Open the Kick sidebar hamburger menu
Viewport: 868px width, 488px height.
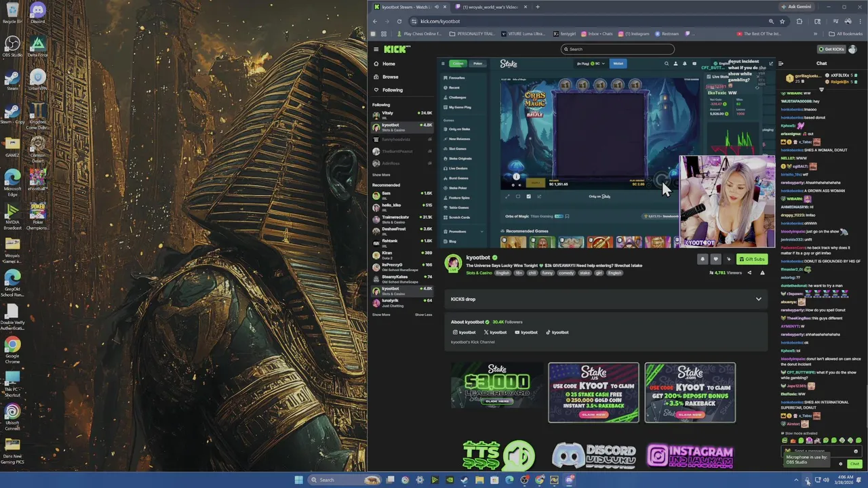(376, 49)
